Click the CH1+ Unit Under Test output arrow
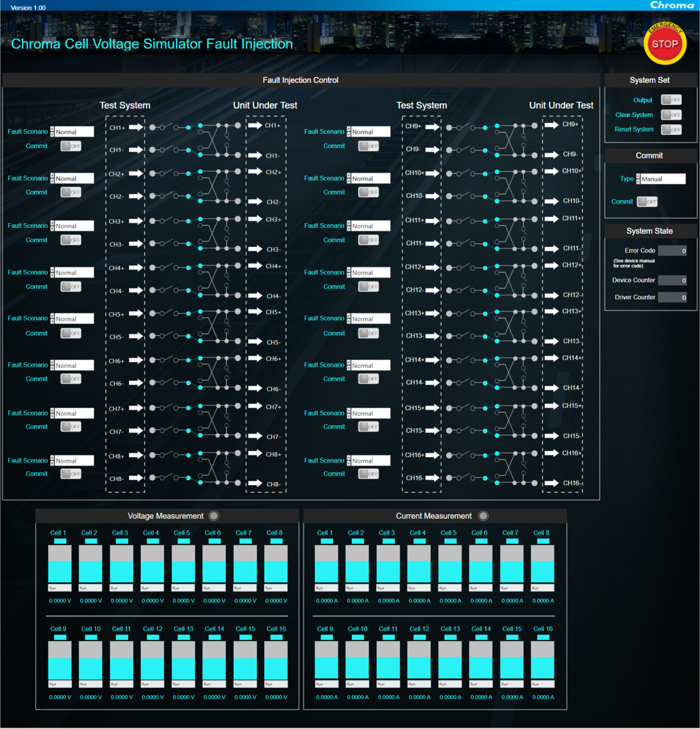This screenshot has height=729, width=700. coord(255,125)
